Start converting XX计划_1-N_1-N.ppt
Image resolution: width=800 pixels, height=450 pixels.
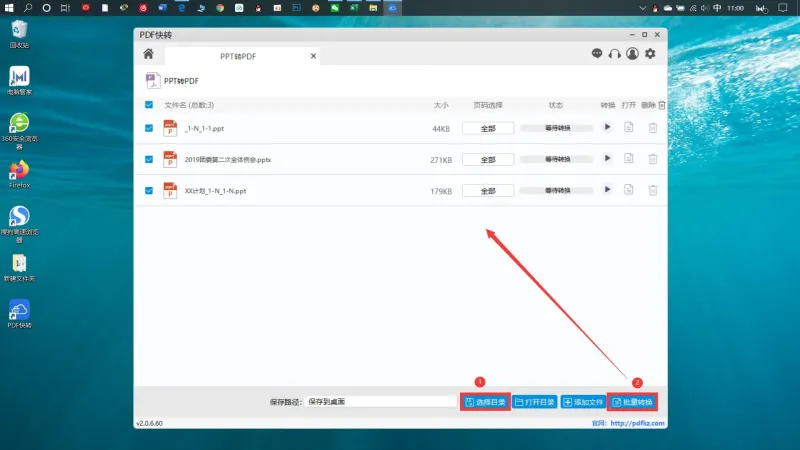[607, 189]
